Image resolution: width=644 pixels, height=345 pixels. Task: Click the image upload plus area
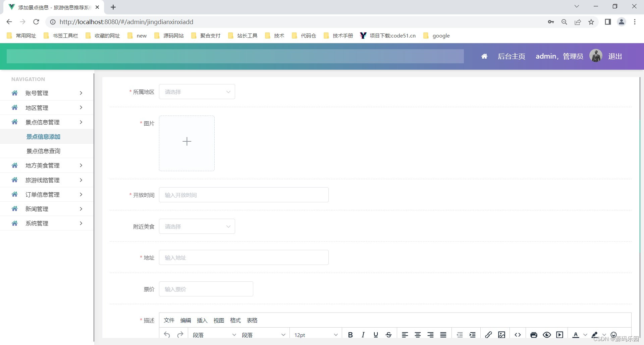point(186,143)
